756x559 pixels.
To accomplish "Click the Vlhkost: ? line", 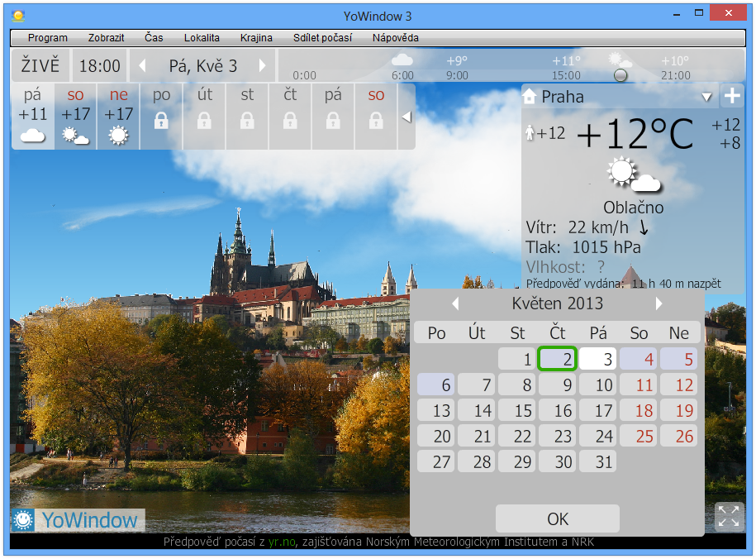I will tap(565, 267).
